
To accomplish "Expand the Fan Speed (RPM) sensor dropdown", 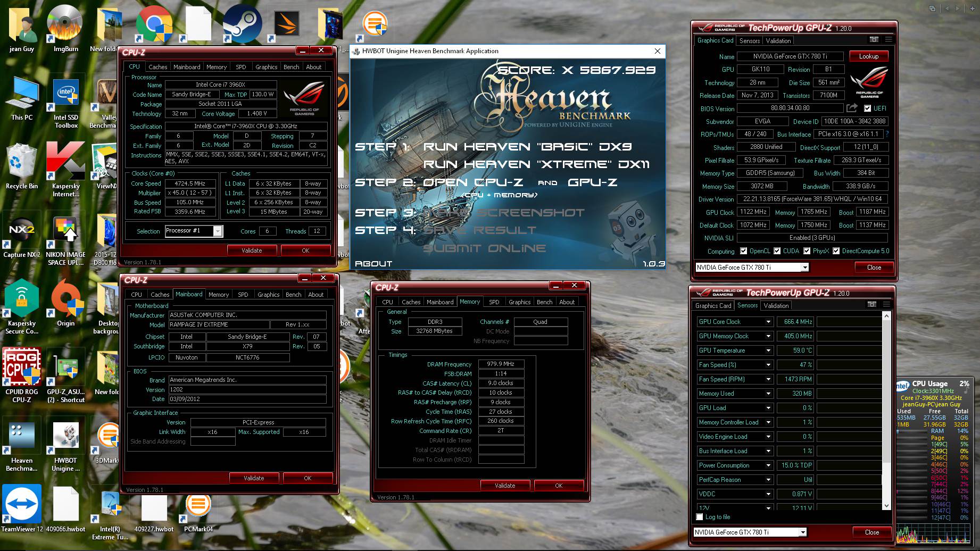I will [x=768, y=379].
